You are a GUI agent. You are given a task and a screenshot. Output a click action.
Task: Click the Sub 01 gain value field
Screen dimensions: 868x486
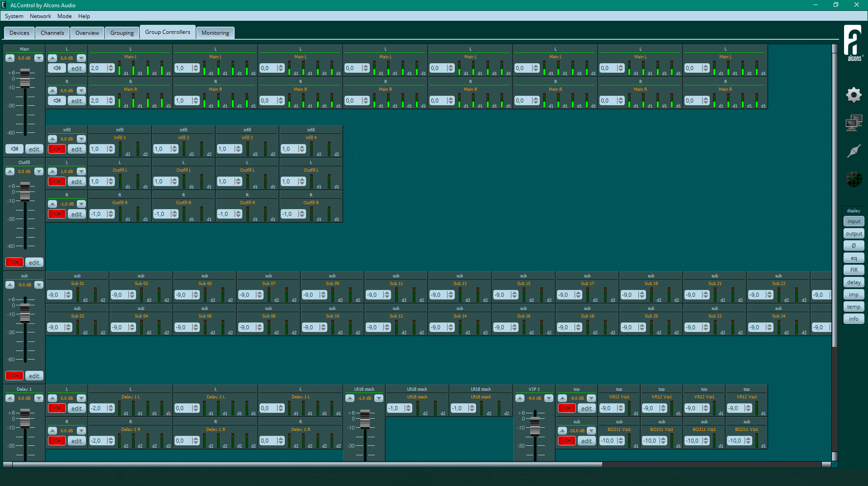55,295
